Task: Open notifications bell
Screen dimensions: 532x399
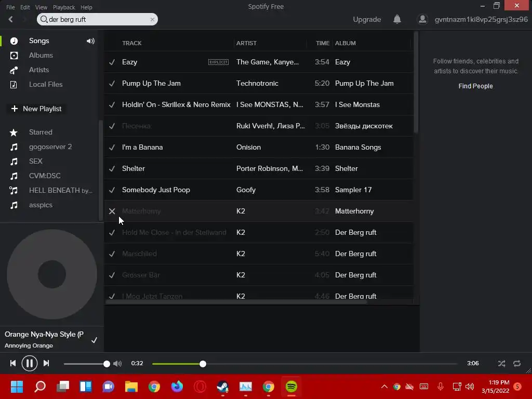Action: pyautogui.click(x=397, y=19)
